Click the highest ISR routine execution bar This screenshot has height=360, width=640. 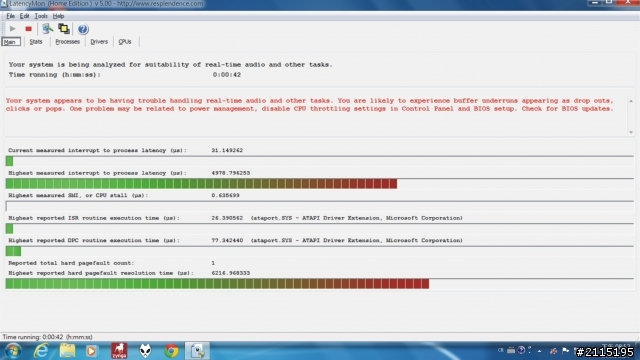point(320,229)
